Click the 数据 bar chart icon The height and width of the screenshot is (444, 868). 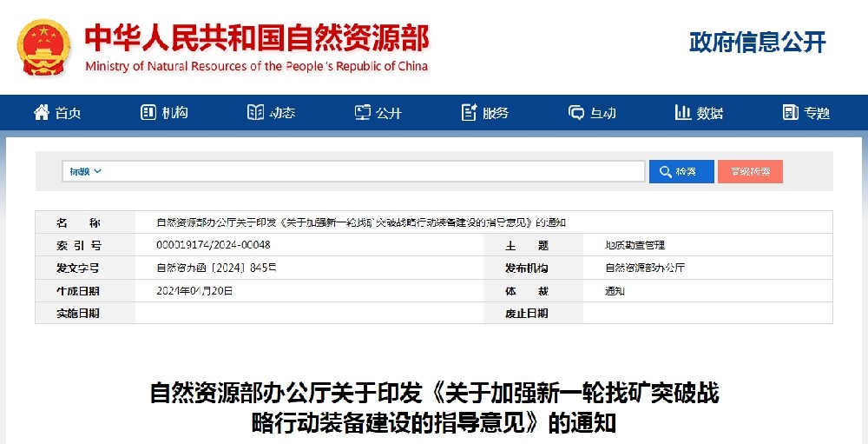[683, 113]
